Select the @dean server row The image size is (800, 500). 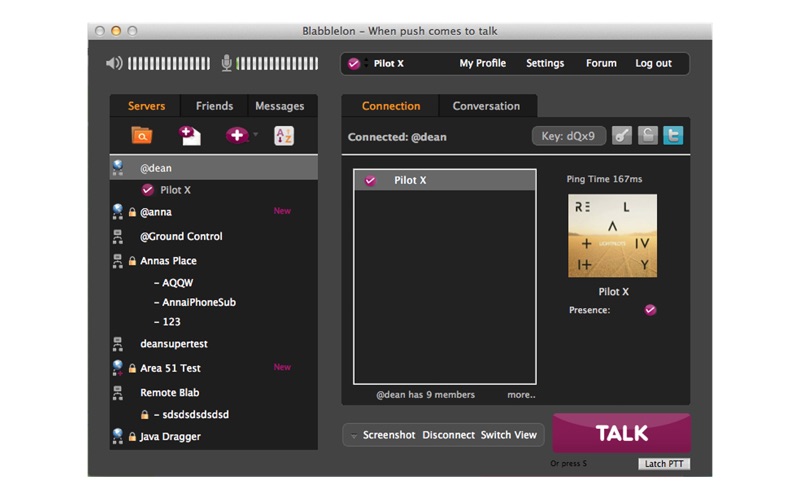(214, 168)
